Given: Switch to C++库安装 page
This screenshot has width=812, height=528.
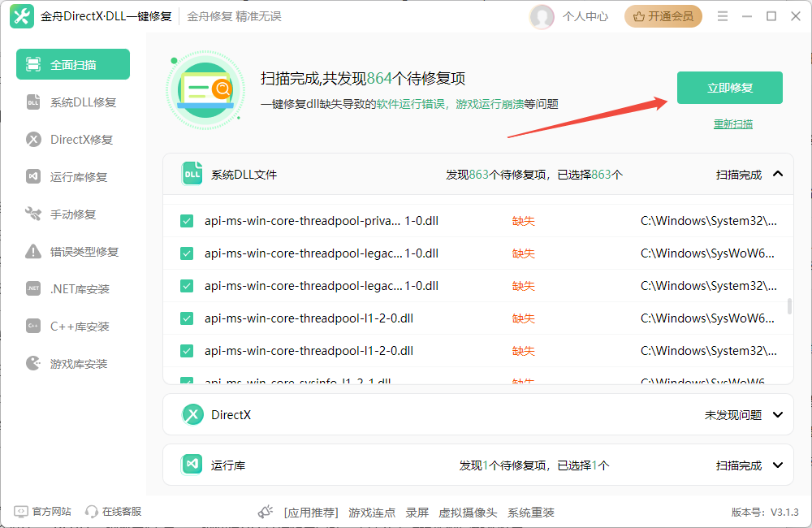Looking at the screenshot, I should pyautogui.click(x=73, y=327).
